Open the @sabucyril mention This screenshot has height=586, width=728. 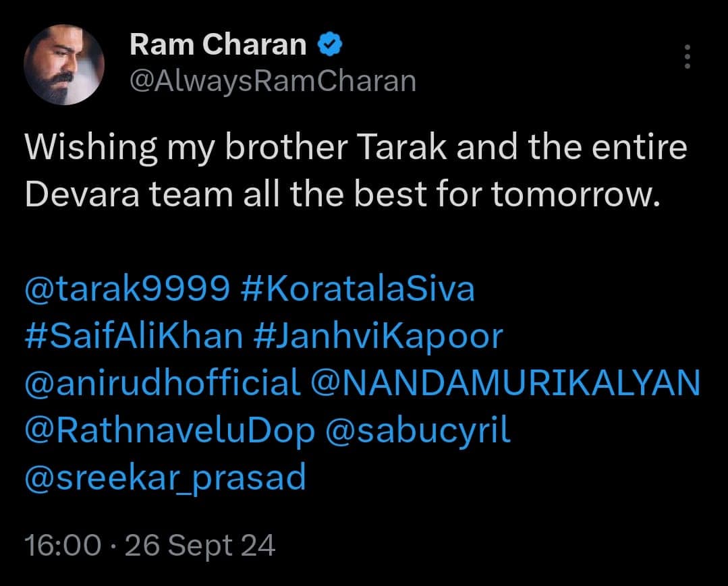click(x=418, y=431)
